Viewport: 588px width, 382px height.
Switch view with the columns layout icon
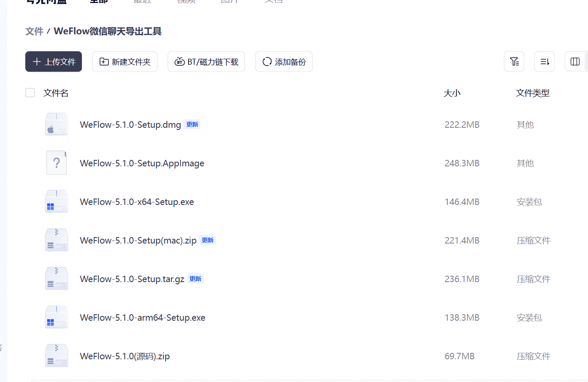tap(575, 62)
